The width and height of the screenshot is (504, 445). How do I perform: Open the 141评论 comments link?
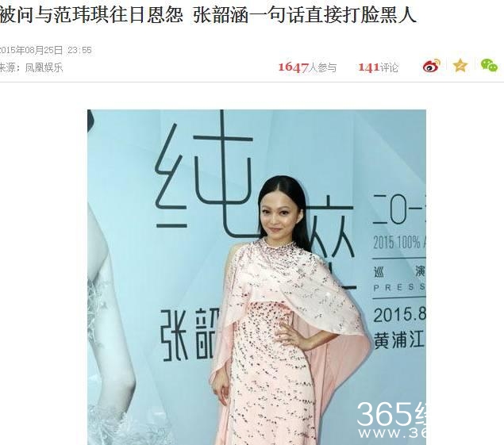(x=378, y=67)
